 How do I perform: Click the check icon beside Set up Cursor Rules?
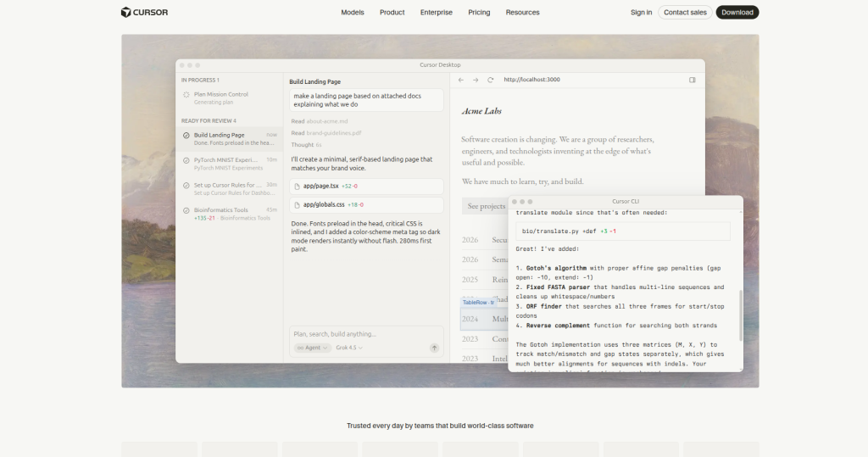pos(186,186)
